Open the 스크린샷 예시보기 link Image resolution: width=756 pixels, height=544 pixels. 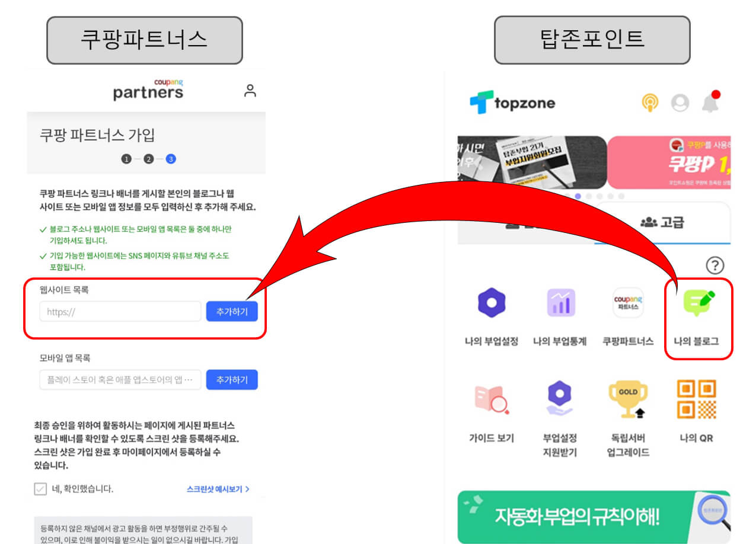[218, 489]
